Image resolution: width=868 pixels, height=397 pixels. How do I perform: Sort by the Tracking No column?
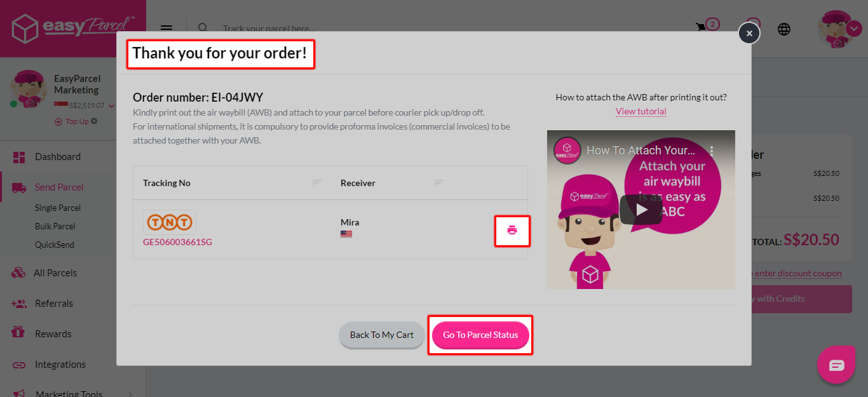(317, 183)
